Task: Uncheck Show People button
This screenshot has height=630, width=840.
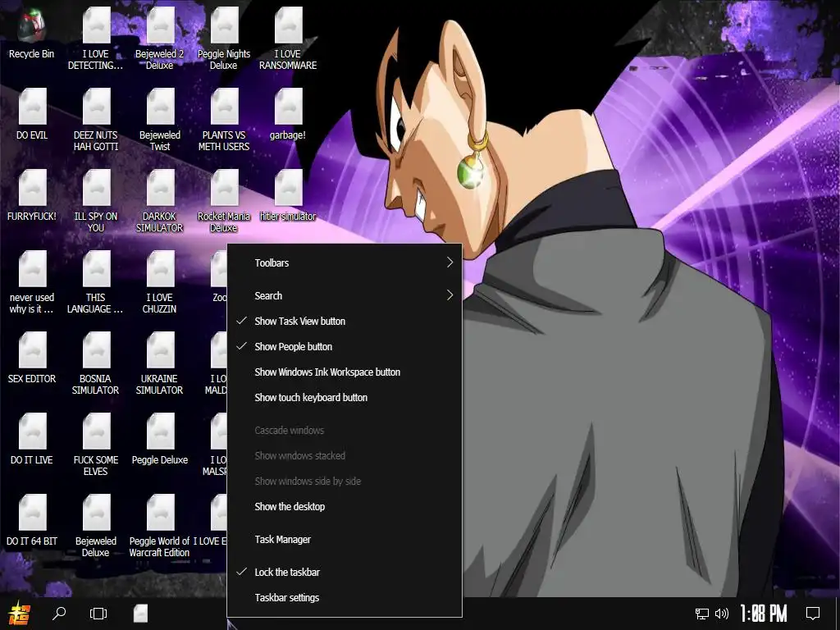Action: 344,347
